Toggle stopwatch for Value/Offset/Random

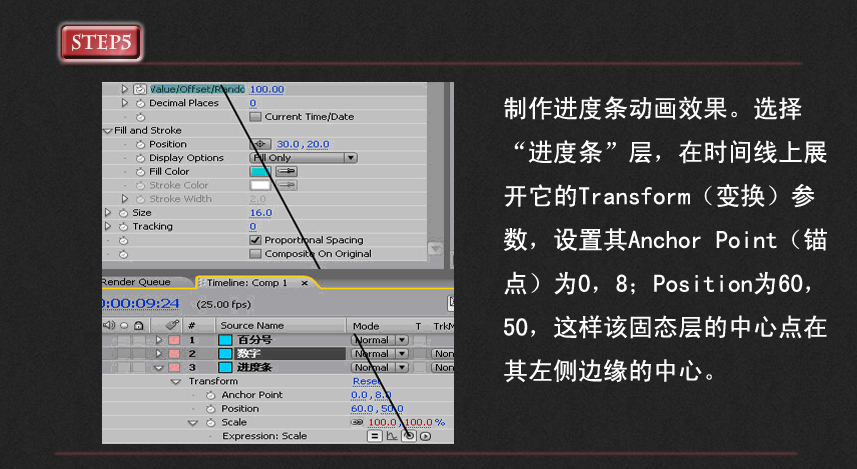click(140, 89)
